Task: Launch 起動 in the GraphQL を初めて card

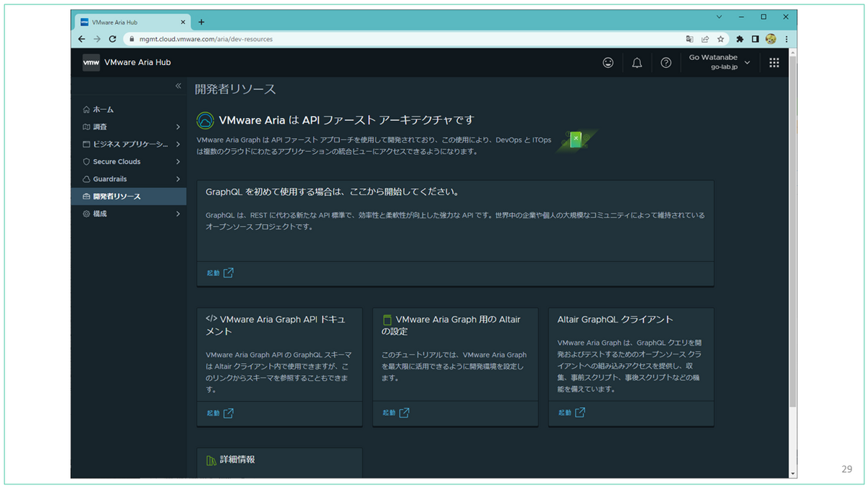Action: point(220,273)
